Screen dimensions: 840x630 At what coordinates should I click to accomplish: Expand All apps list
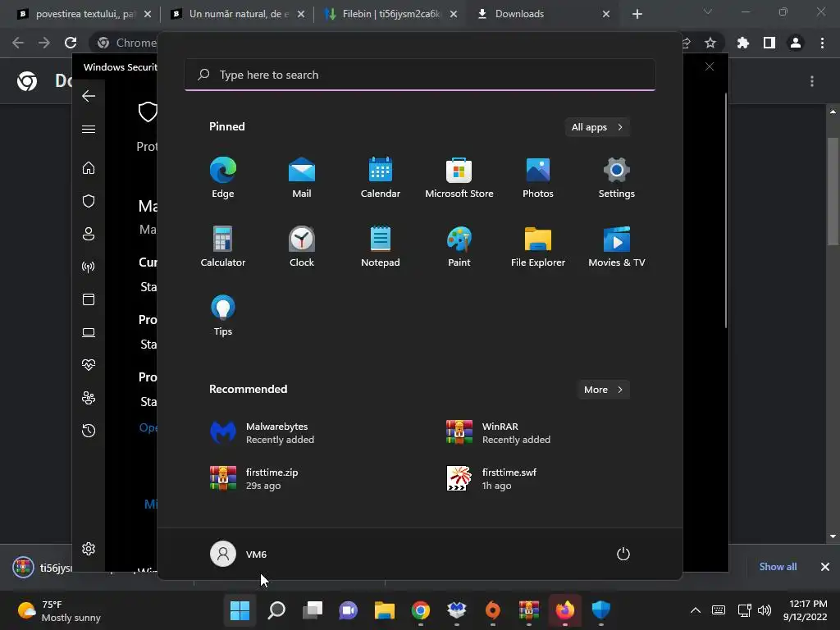click(x=597, y=127)
